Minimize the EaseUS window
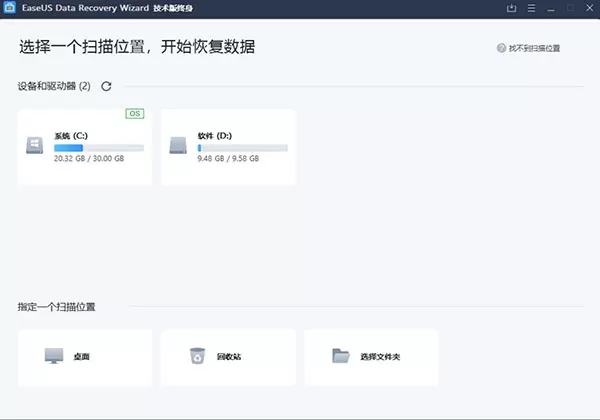Image resolution: width=600 pixels, height=420 pixels. 551,9
